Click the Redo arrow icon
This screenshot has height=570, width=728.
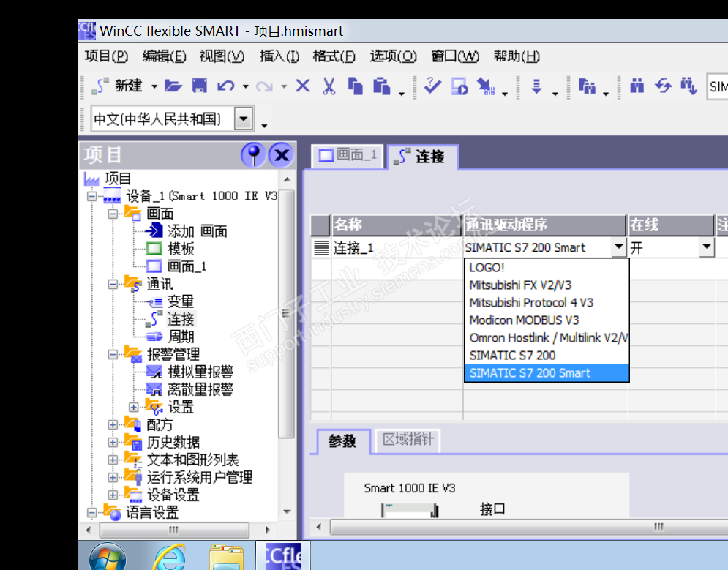click(265, 86)
